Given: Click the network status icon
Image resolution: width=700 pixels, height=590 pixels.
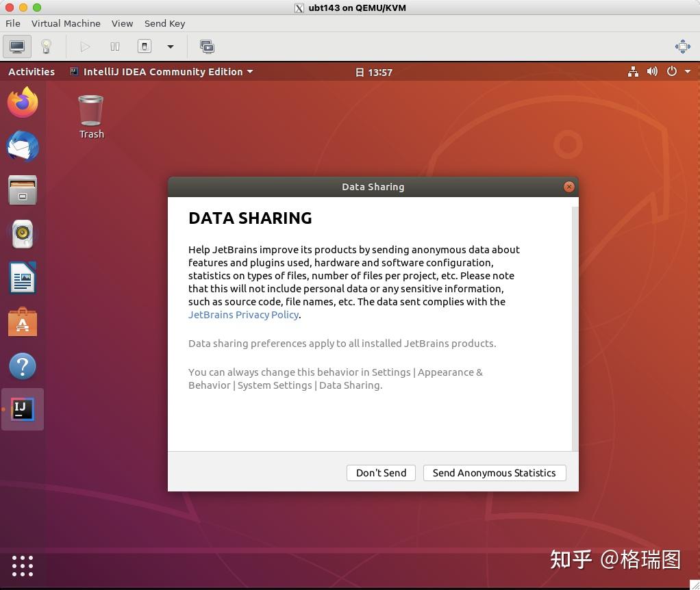Looking at the screenshot, I should click(x=633, y=72).
